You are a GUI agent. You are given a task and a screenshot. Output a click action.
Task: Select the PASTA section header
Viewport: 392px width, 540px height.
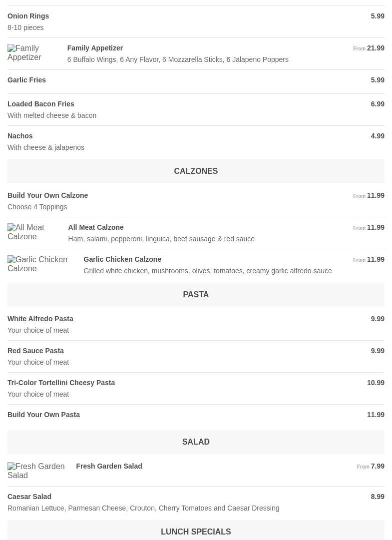(x=196, y=294)
